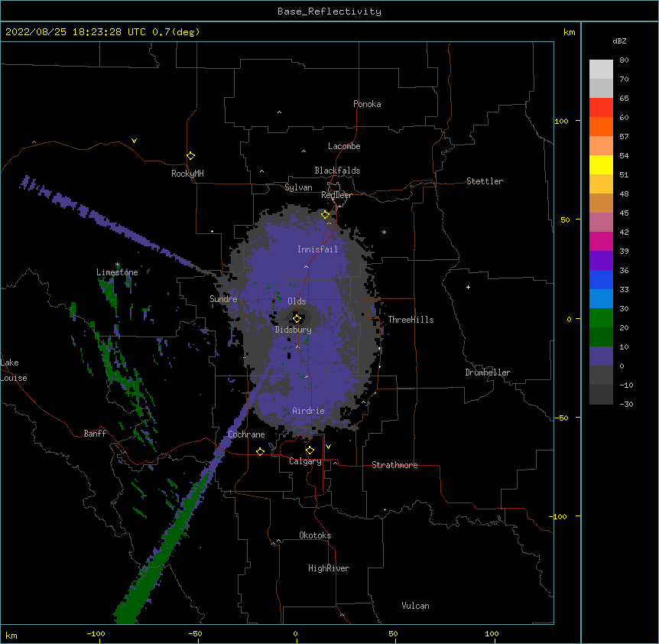Click the Calgary city label
The image size is (659, 644).
(x=305, y=461)
